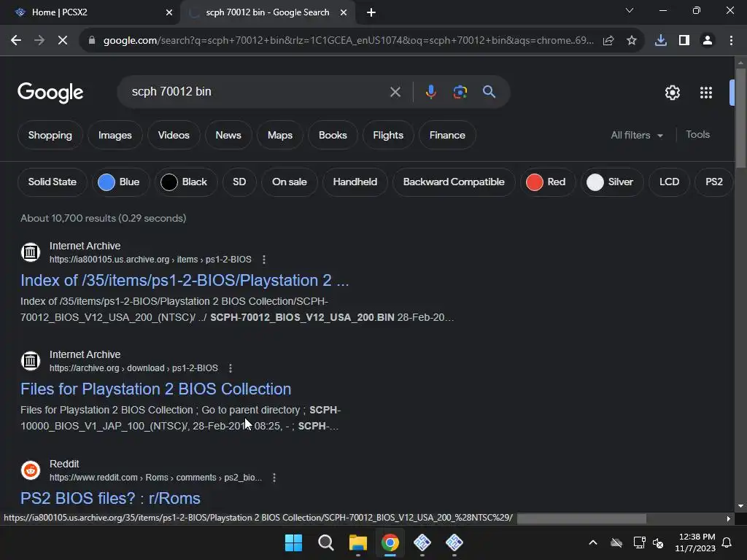This screenshot has width=747, height=560.
Task: Switch to Books results
Action: click(333, 135)
